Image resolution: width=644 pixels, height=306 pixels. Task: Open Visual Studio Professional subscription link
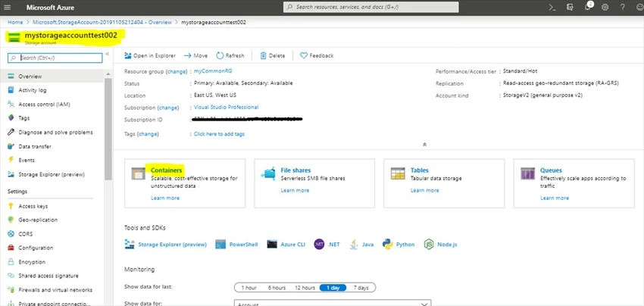click(x=227, y=108)
